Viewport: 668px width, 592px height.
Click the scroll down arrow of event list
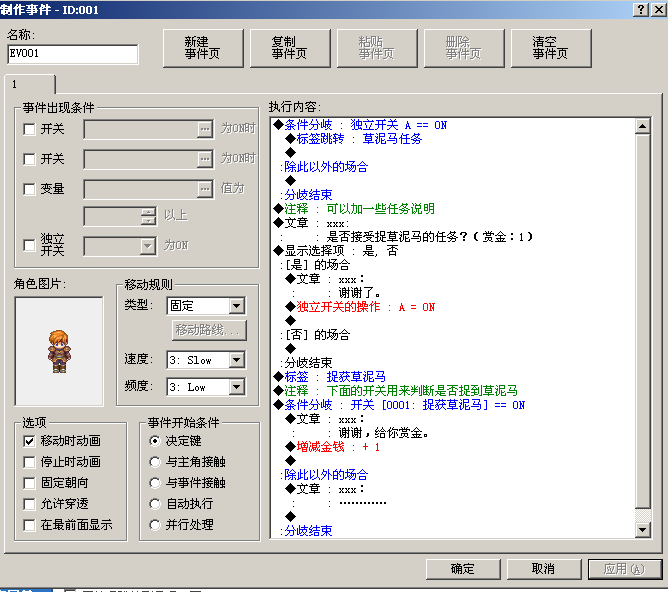642,530
